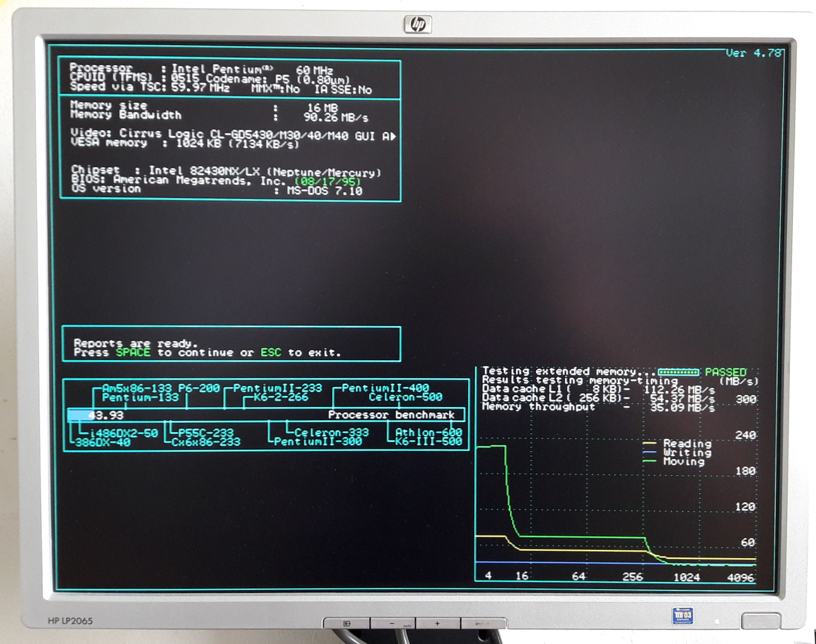Click the green ESC key prompt
The image size is (816, 644).
pyautogui.click(x=271, y=353)
